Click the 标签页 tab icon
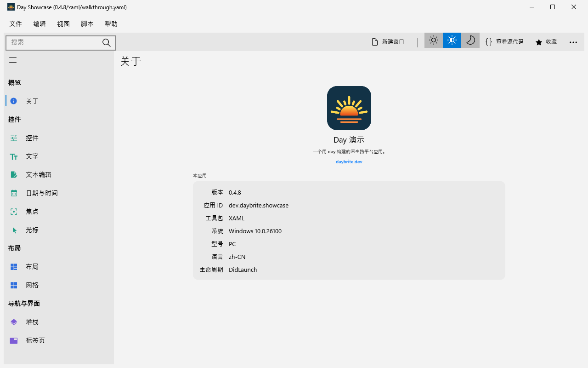Screen dimensions: 588x368 (x=14, y=340)
